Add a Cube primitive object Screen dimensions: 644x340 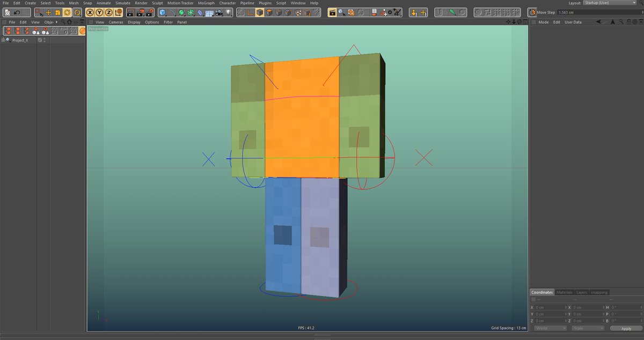coord(162,12)
